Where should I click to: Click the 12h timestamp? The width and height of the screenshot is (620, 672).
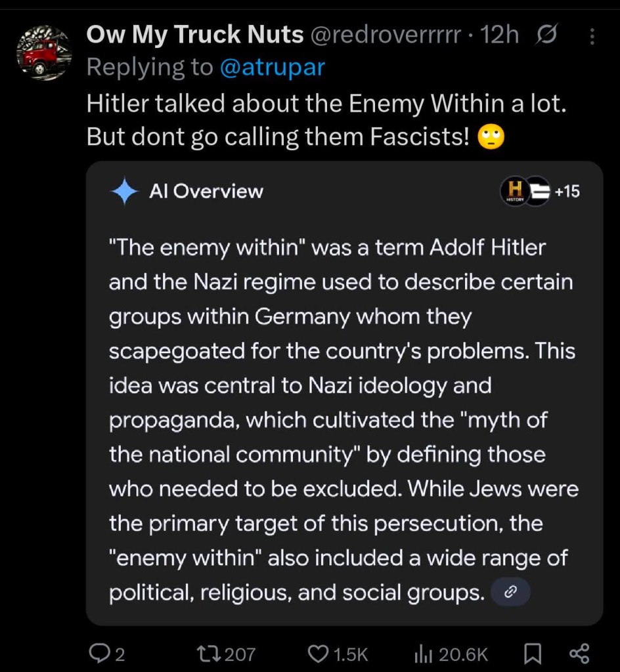coord(499,37)
